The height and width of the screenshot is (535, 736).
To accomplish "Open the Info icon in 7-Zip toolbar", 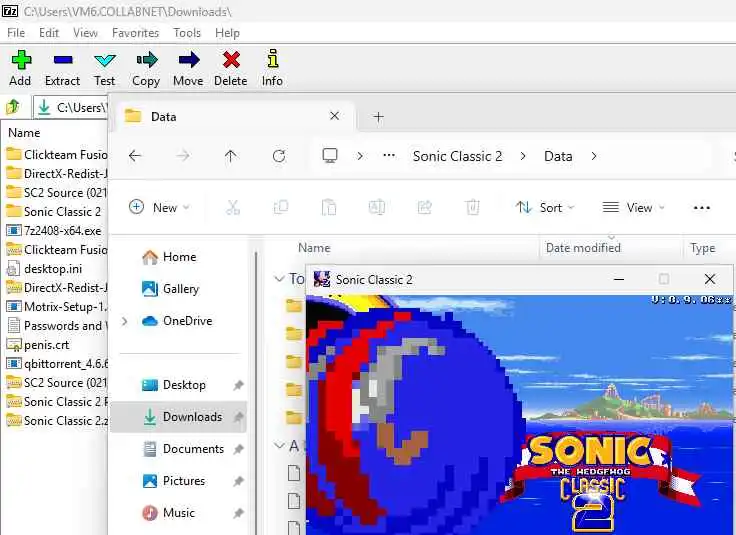I will point(272,59).
